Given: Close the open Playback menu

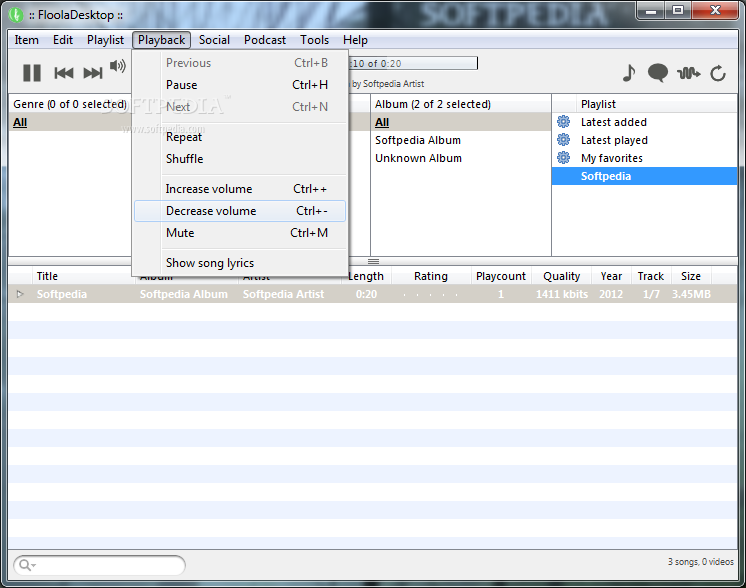Looking at the screenshot, I should [161, 40].
